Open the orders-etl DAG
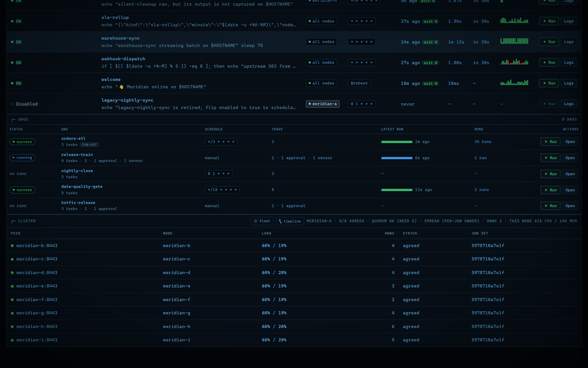588x368 pixels. point(570,142)
